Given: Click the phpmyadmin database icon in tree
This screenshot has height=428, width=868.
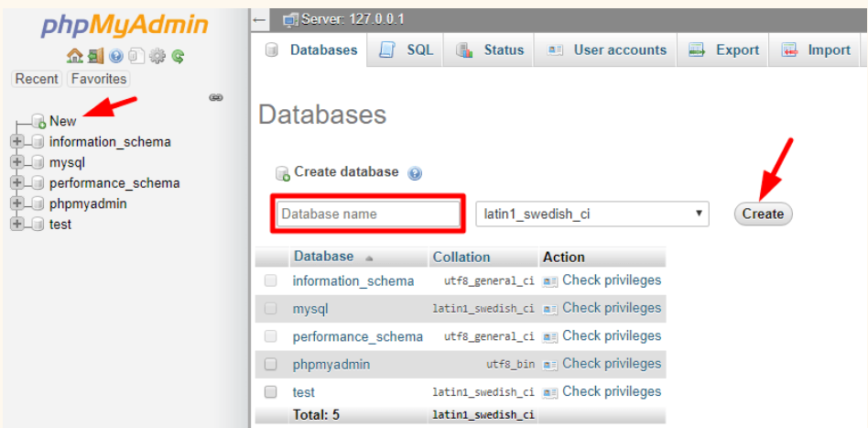Looking at the screenshot, I should (x=38, y=203).
